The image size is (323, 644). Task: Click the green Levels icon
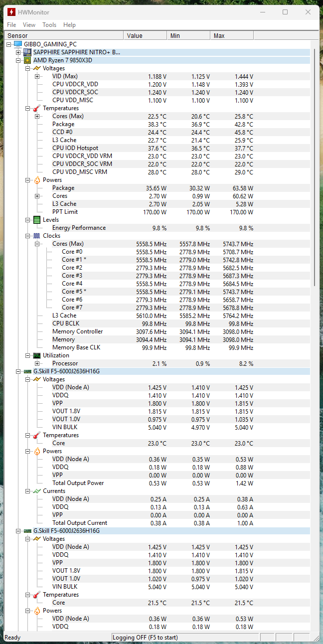pyautogui.click(x=37, y=220)
